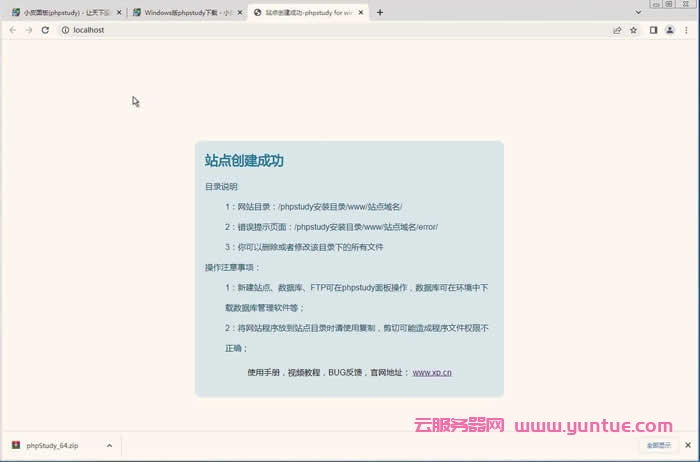The image size is (700, 462).
Task: Open the Chrome three-dot menu
Action: (x=687, y=30)
